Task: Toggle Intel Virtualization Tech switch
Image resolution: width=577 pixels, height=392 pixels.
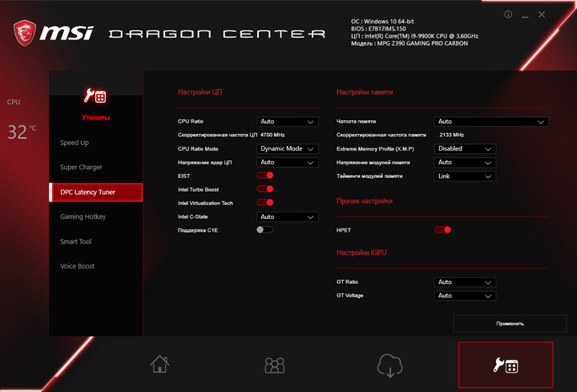Action: (265, 203)
